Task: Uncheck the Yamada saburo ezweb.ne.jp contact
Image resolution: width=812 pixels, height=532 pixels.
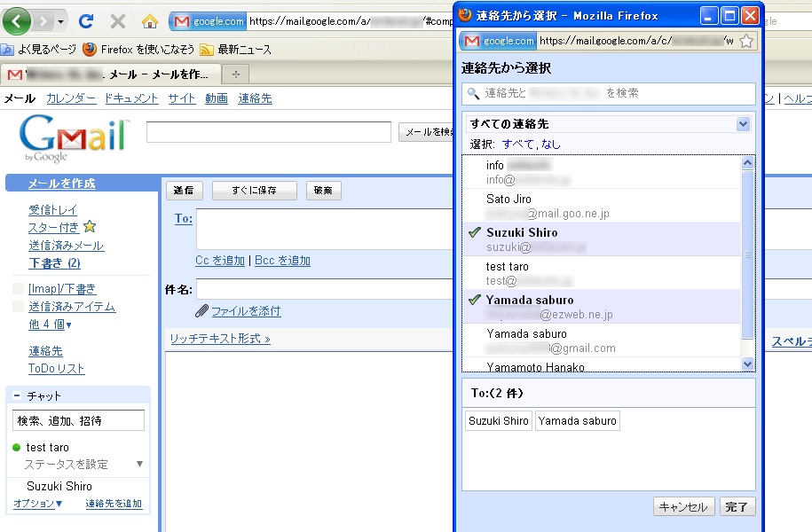Action: (x=602, y=307)
